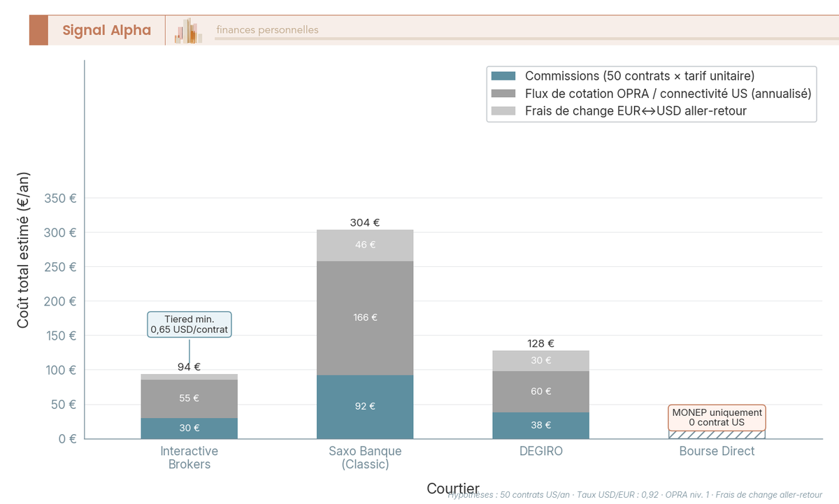The height and width of the screenshot is (504, 839).
Task: Click the 'DEGIRO' axis label
Action: click(x=540, y=452)
